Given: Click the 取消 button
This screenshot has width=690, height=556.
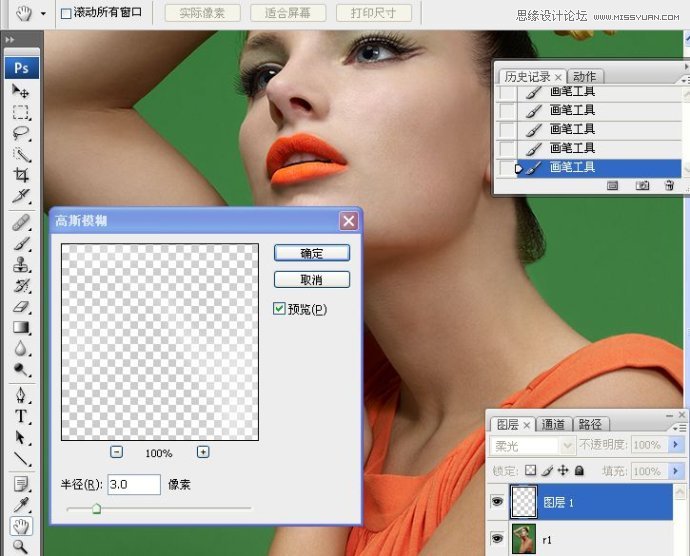Looking at the screenshot, I should tap(312, 280).
